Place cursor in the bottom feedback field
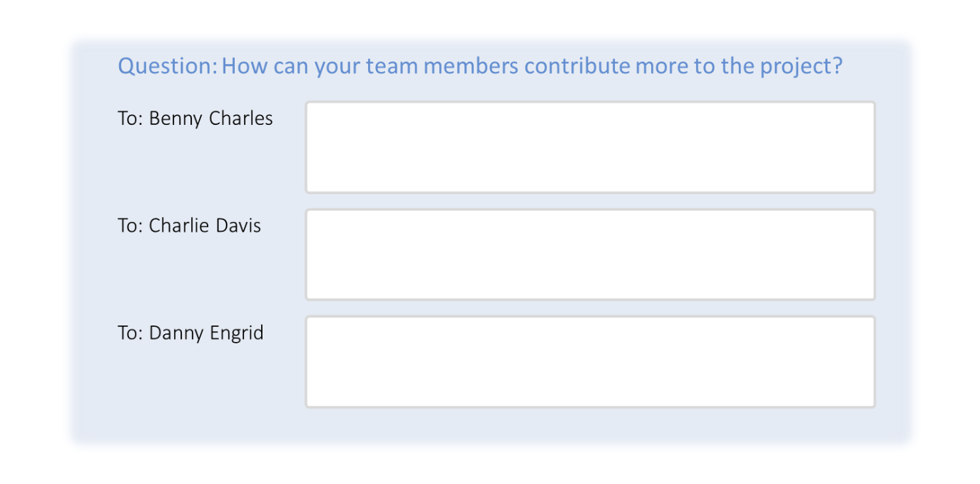 click(591, 362)
